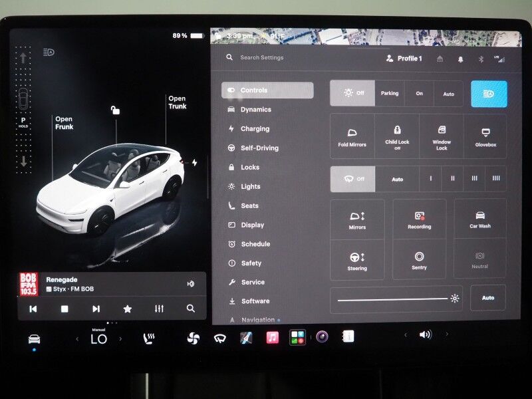Open the Display settings

pos(246,225)
